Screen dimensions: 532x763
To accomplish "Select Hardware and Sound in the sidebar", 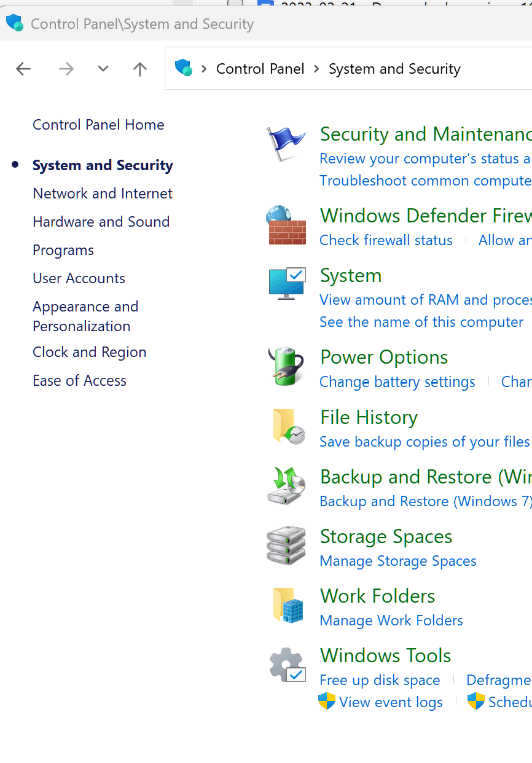I will click(x=101, y=222).
